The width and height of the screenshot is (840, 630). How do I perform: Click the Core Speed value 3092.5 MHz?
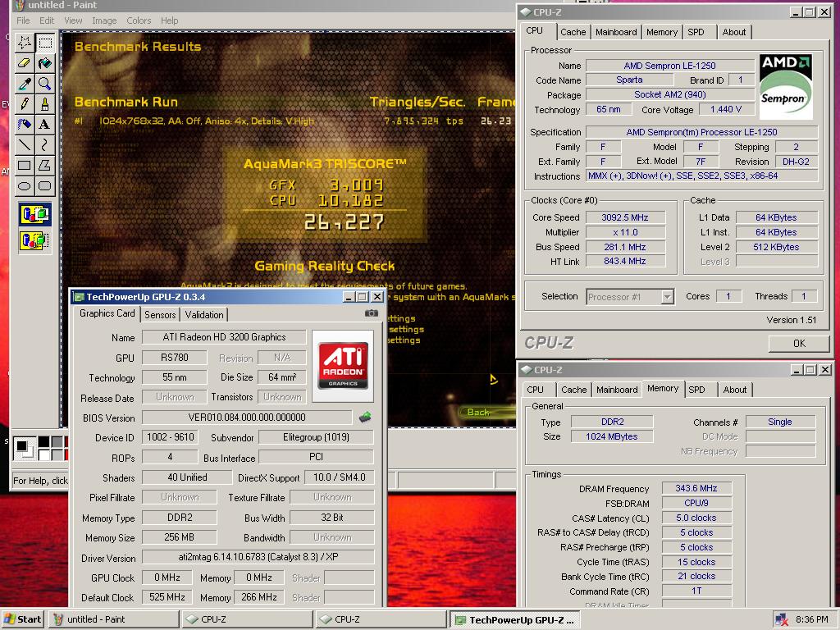pos(625,217)
